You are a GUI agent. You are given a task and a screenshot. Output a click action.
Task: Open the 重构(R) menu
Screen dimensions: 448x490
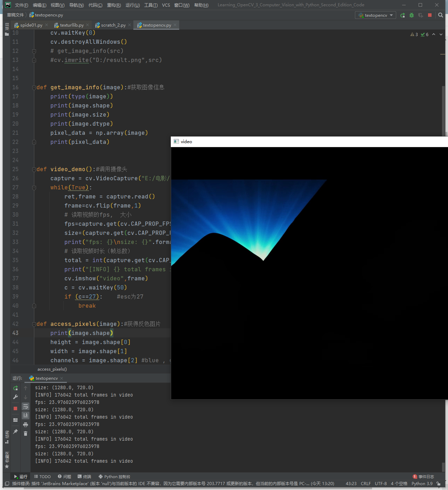pos(114,5)
